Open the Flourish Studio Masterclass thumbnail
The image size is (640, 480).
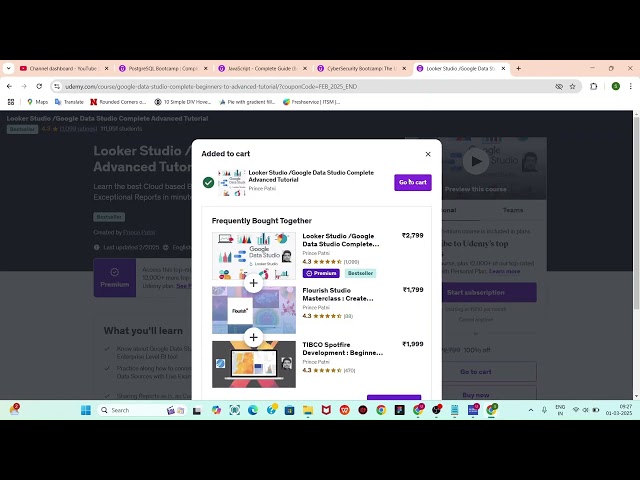[x=254, y=310]
